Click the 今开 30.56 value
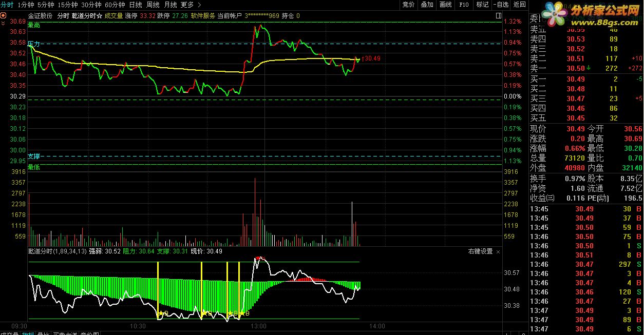644x335 pixels. pyautogui.click(x=633, y=129)
